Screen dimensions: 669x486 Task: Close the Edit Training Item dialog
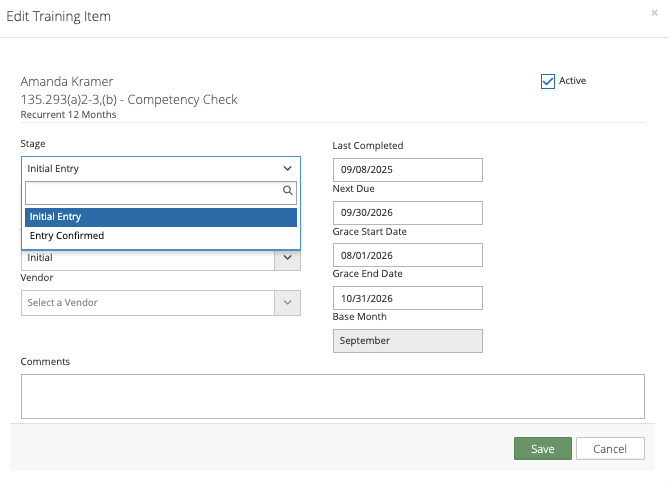[654, 13]
